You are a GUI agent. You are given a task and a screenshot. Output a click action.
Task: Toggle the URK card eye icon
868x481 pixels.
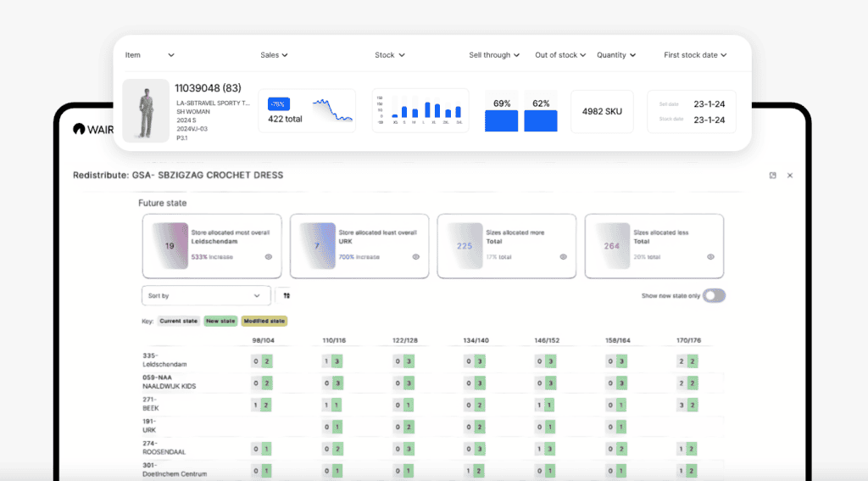coord(416,256)
